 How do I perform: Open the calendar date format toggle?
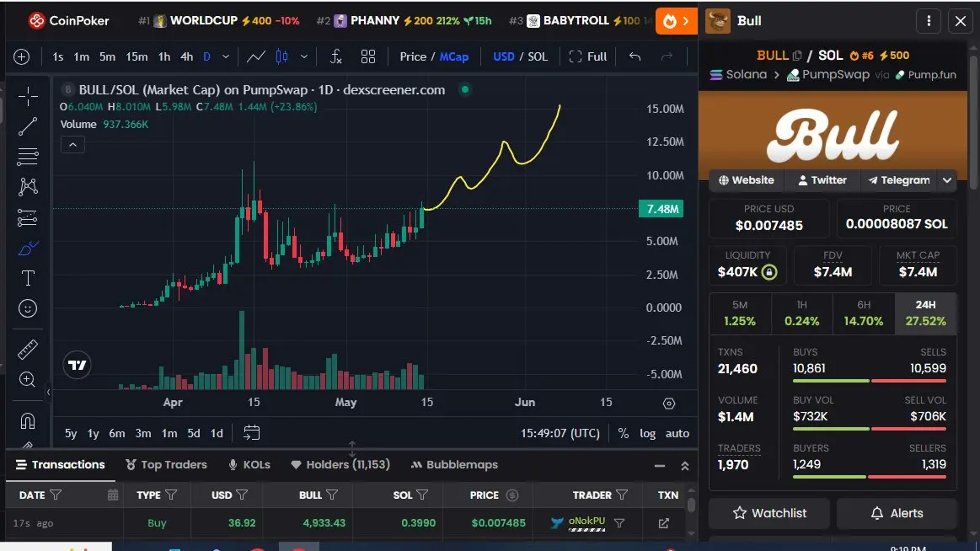click(113, 495)
